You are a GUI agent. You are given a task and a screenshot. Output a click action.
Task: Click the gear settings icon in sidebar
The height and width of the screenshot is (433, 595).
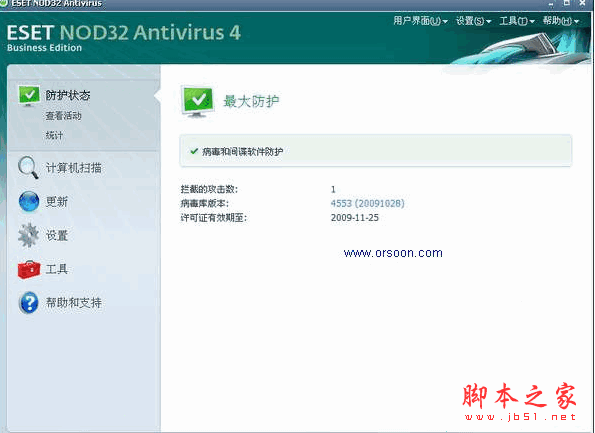click(28, 235)
